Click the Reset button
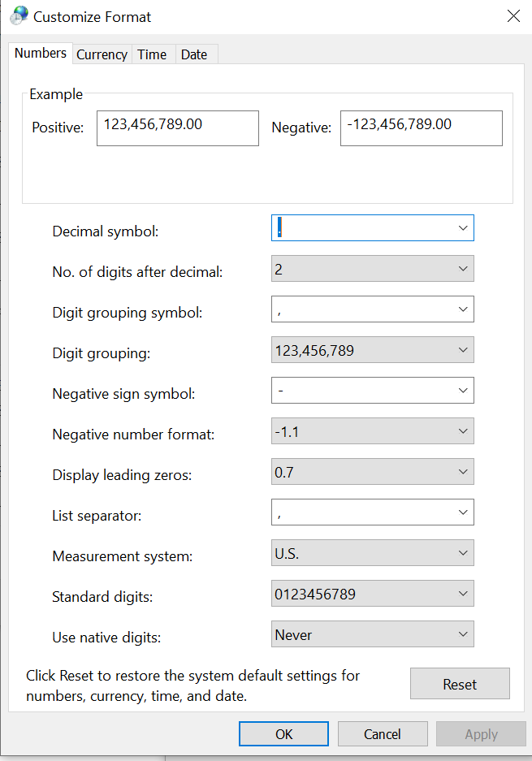 (460, 683)
